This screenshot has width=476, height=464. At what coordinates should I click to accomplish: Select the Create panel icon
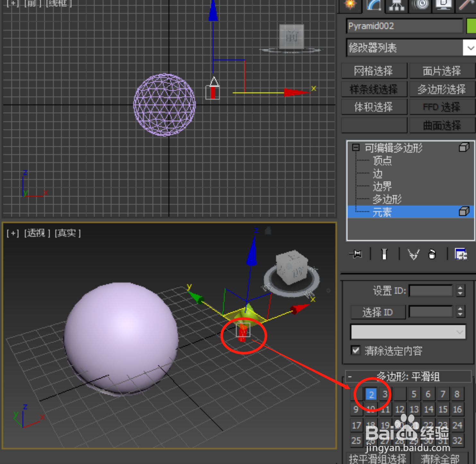tap(350, 5)
